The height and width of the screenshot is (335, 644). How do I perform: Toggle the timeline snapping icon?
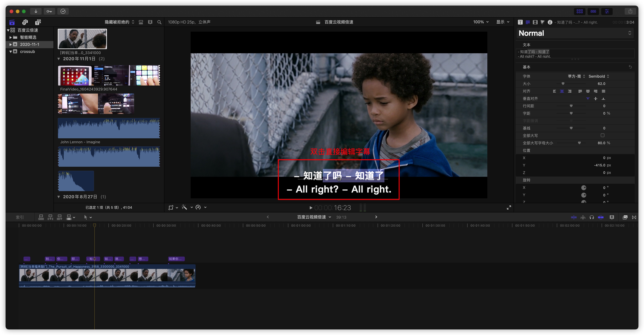600,217
